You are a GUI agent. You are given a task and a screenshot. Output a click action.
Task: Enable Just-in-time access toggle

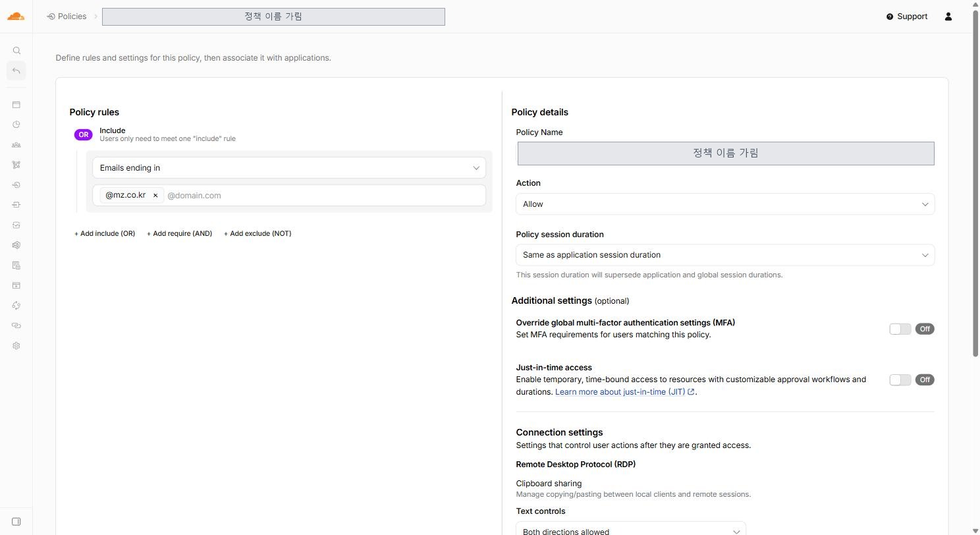click(900, 380)
